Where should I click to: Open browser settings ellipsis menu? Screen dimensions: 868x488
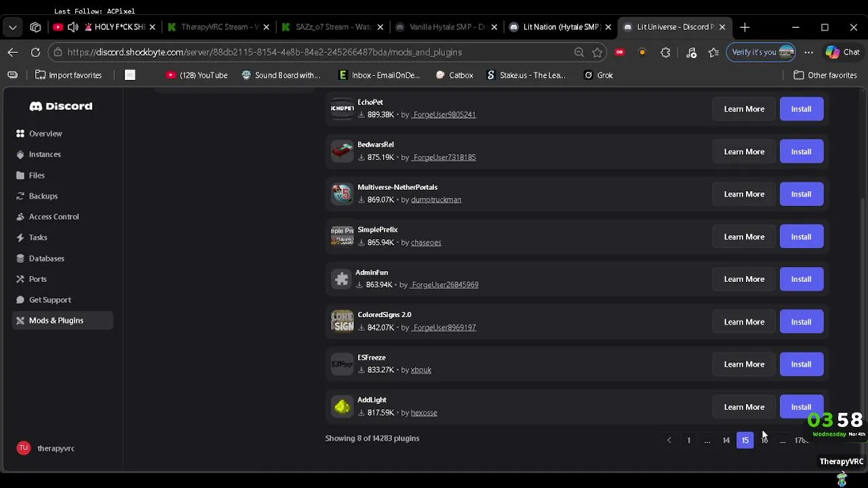[x=809, y=52]
